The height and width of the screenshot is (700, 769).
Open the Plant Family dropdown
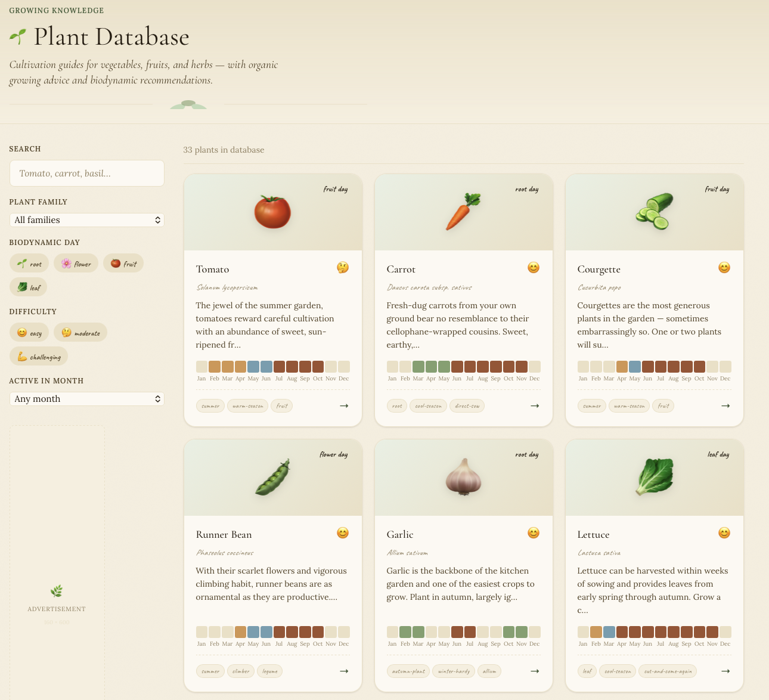(87, 220)
